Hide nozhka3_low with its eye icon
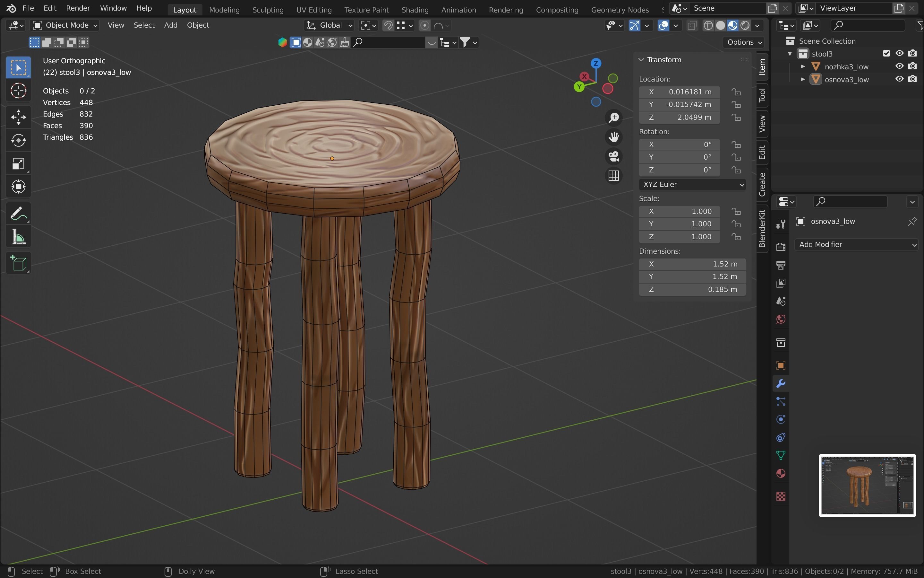The image size is (924, 578). pyautogui.click(x=899, y=66)
